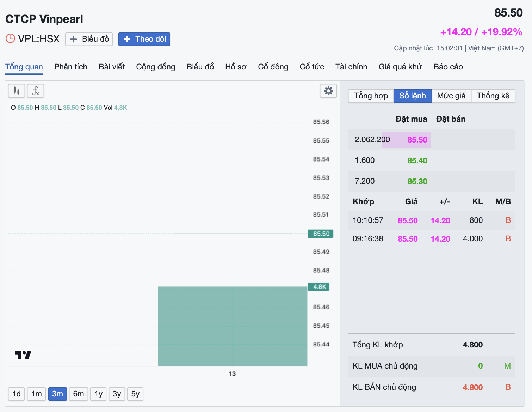This screenshot has width=532, height=412.
Task: Set chart range to 3m
Action: (x=57, y=394)
